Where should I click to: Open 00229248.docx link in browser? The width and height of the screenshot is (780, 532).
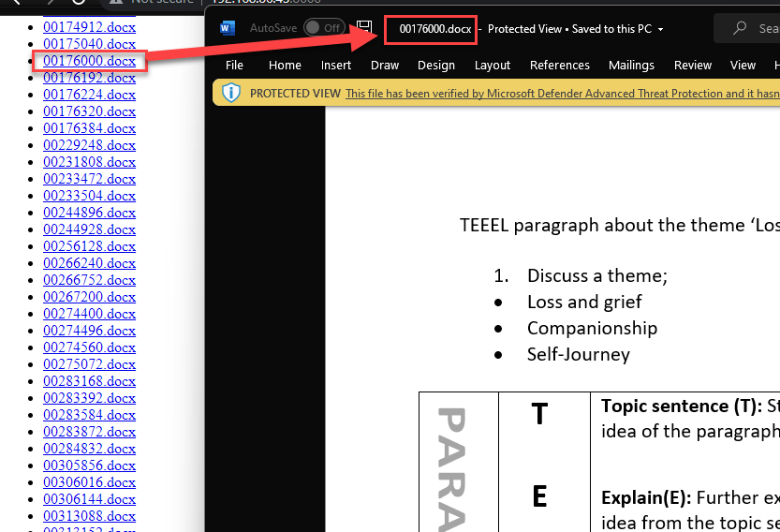90,145
